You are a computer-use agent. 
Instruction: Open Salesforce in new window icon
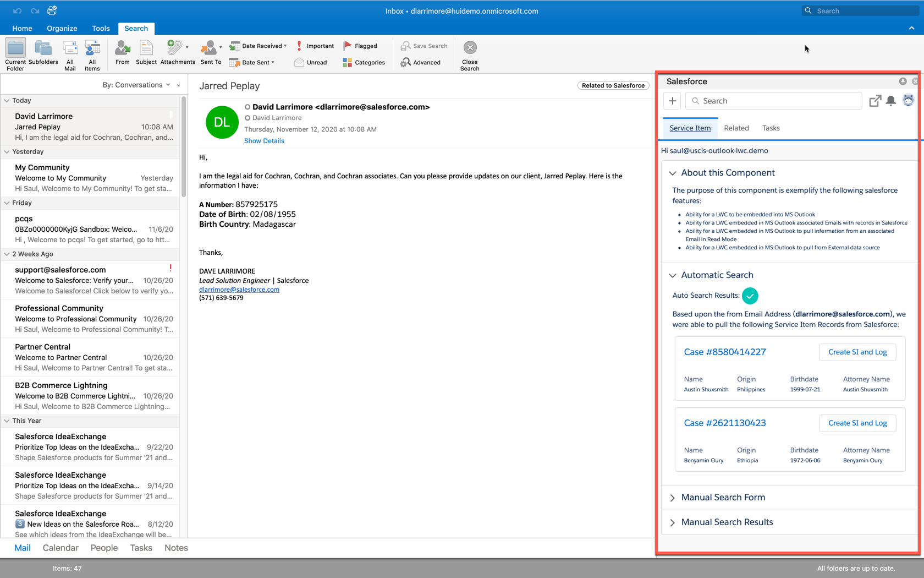875,101
